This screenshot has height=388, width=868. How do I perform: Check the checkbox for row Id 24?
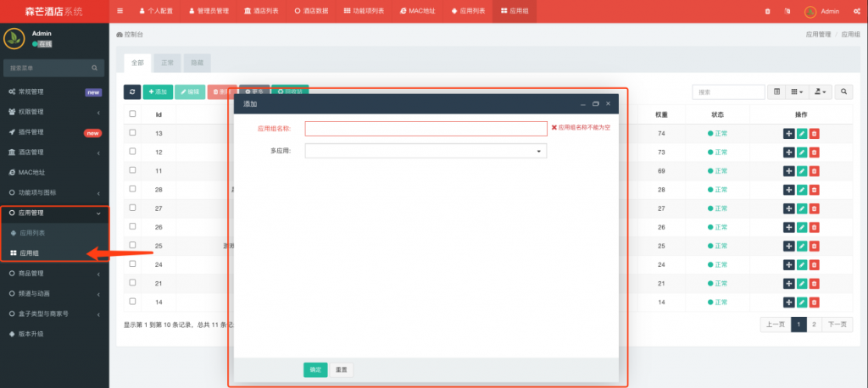[x=132, y=263]
